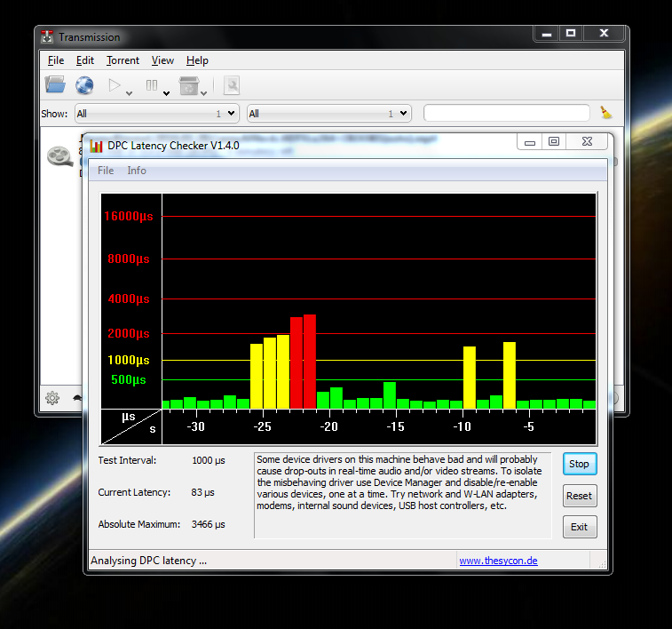
Task: Click DPC Latency Checker title icon
Action: coord(97,146)
